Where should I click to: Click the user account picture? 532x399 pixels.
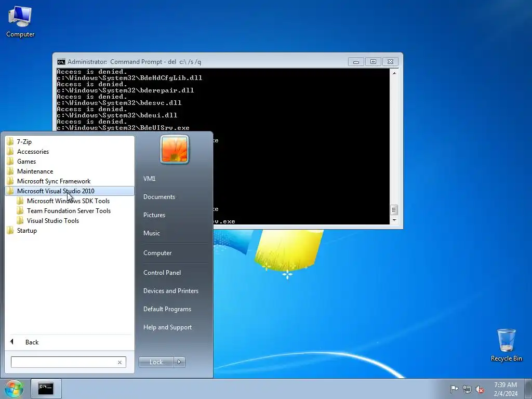click(175, 149)
